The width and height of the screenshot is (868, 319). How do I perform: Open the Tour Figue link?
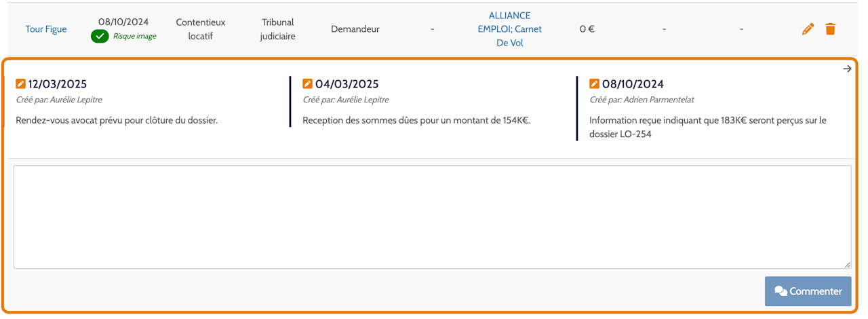point(46,29)
